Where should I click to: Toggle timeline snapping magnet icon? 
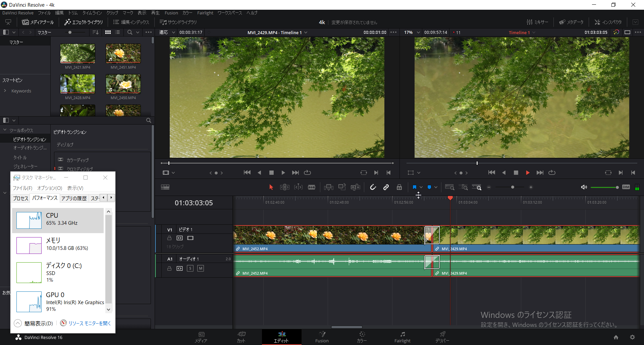[x=373, y=187]
